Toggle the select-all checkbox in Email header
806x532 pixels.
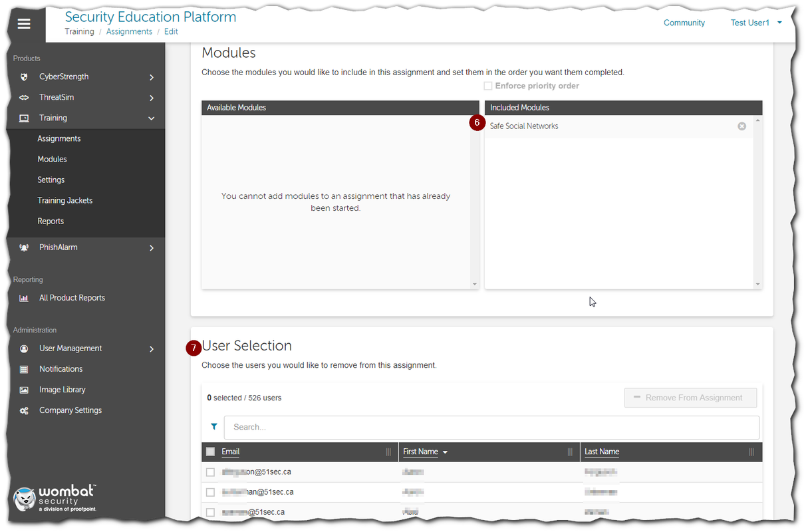[x=210, y=452]
